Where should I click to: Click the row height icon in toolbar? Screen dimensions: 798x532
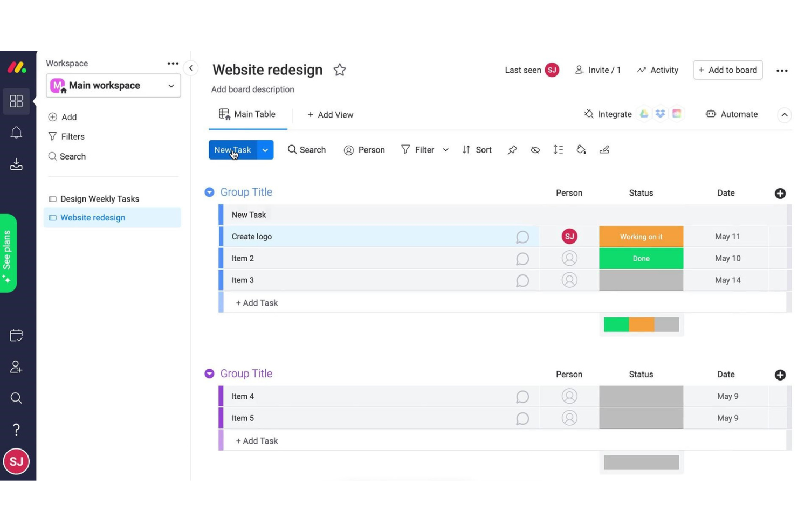pos(558,150)
